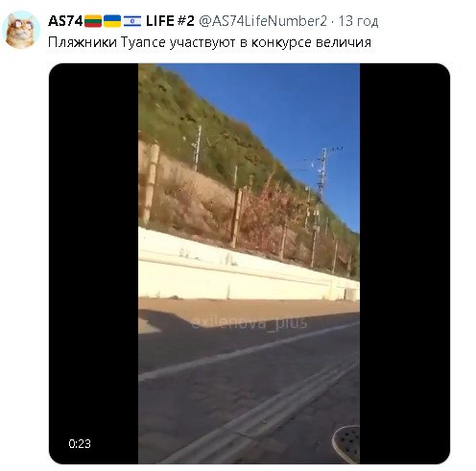Screen dimensions: 476x471
Task: Click the @vilenova_plus watermark on video
Action: pyautogui.click(x=250, y=322)
